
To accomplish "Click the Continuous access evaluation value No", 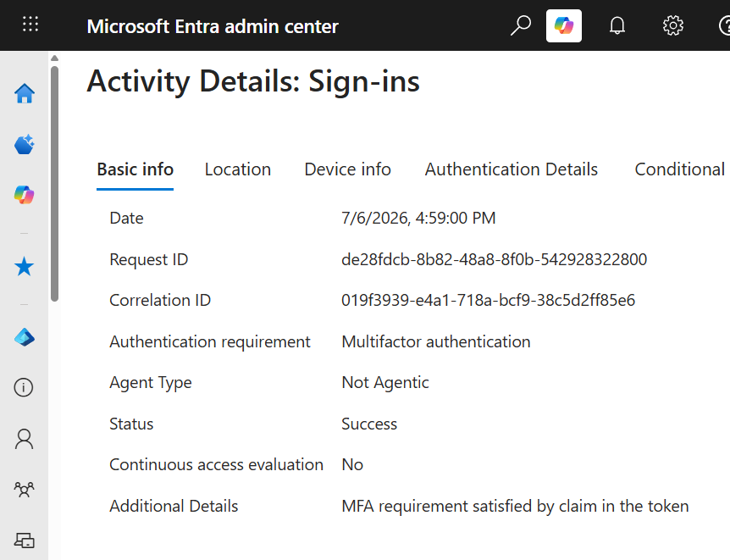I will (x=352, y=465).
